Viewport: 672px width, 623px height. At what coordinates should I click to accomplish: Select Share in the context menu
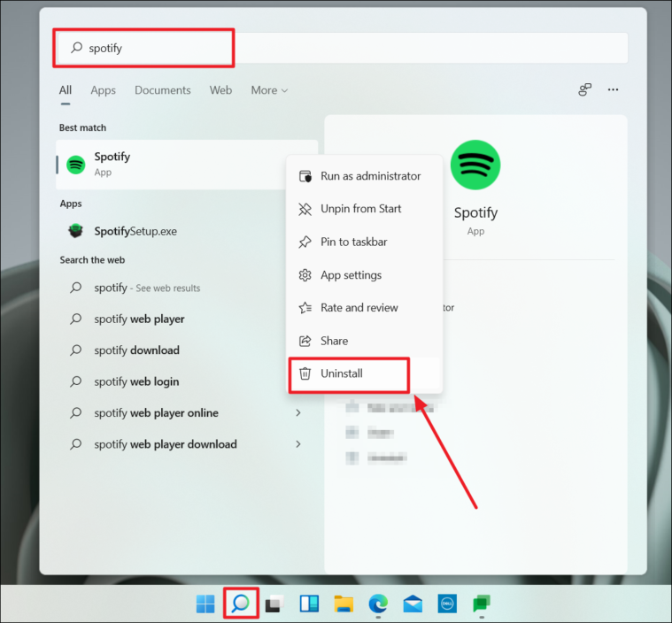(364, 341)
